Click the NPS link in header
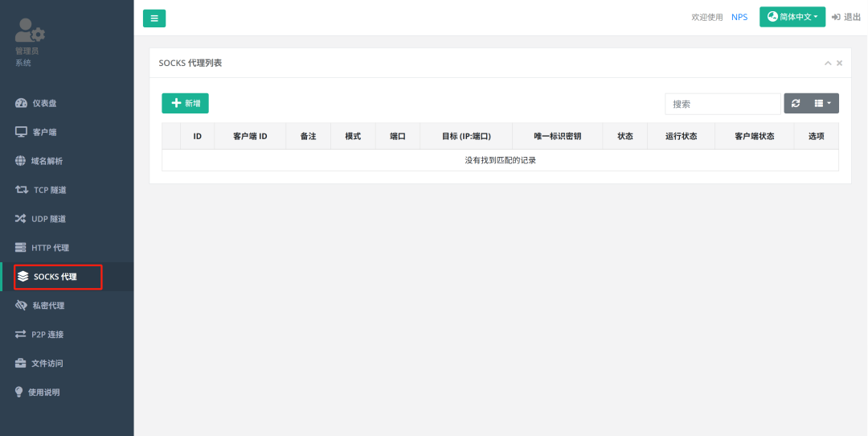 click(739, 17)
